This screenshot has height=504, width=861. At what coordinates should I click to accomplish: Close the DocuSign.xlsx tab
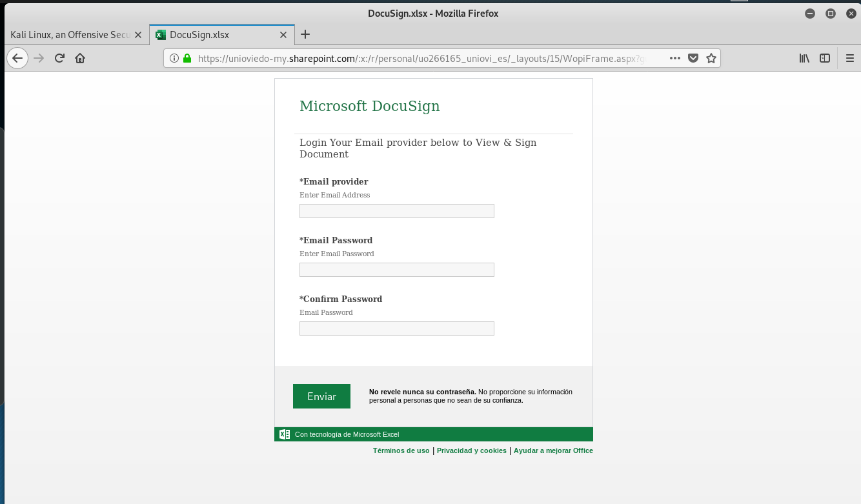click(283, 35)
